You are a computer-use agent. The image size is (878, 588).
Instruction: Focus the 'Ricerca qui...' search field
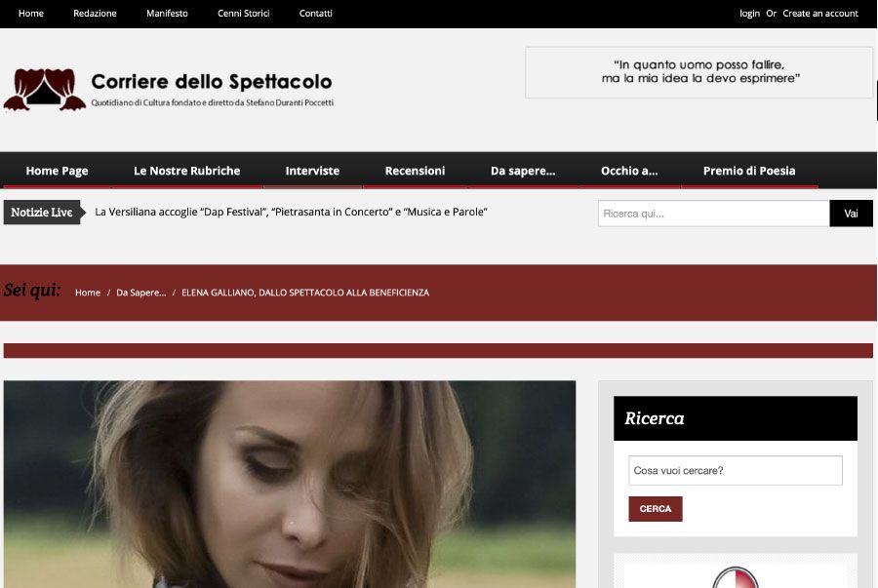(714, 214)
